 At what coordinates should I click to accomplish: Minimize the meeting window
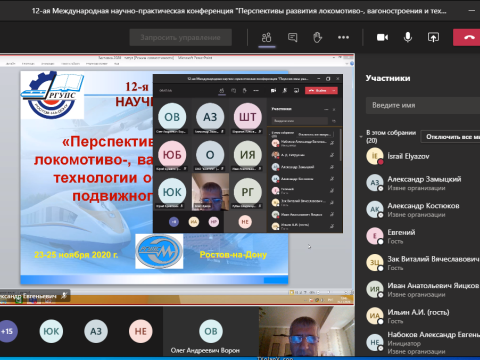pos(472,11)
